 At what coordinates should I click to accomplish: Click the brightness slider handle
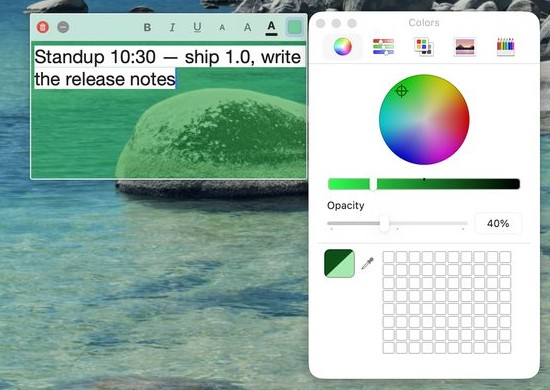click(x=373, y=184)
